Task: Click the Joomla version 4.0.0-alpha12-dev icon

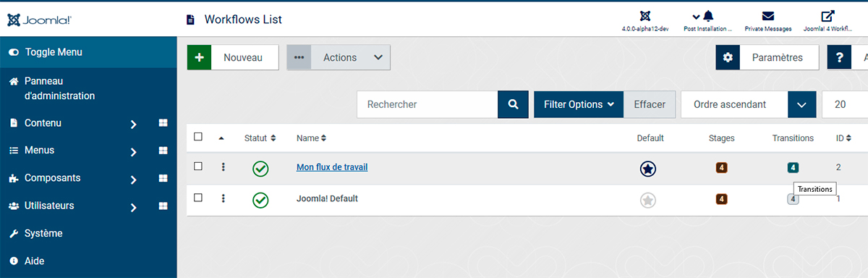Action: pyautogui.click(x=645, y=16)
